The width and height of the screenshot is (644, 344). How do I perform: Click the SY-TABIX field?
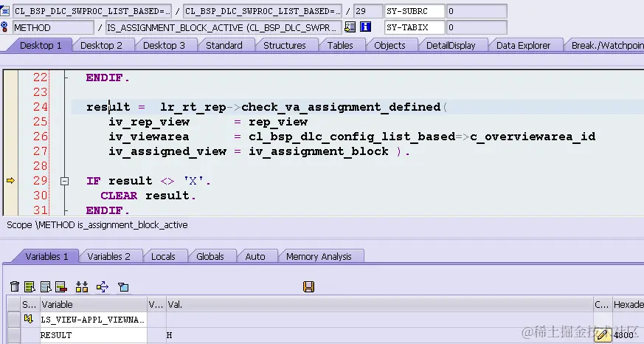tap(415, 27)
